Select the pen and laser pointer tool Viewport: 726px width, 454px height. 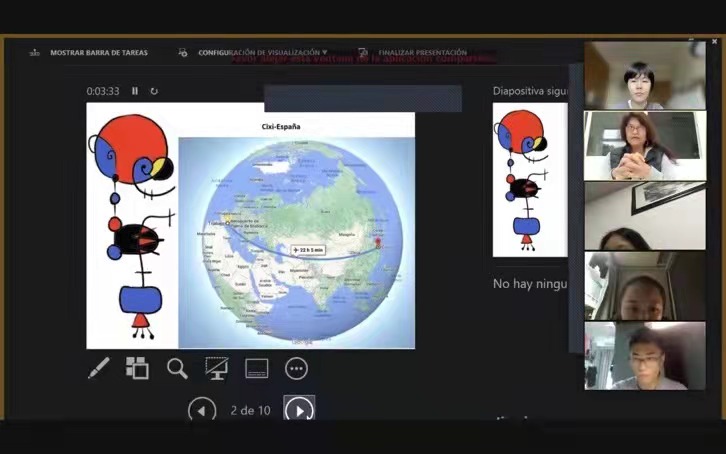(x=99, y=368)
